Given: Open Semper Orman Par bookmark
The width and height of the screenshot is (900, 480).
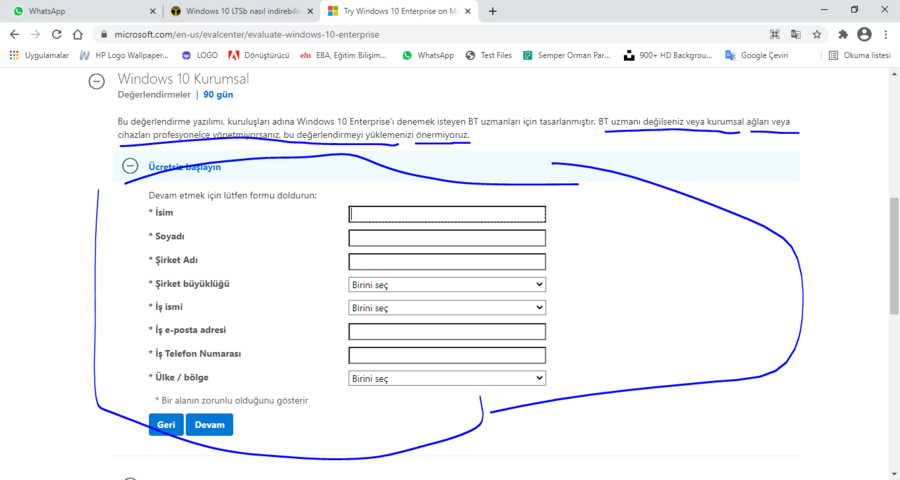Looking at the screenshot, I should [567, 55].
